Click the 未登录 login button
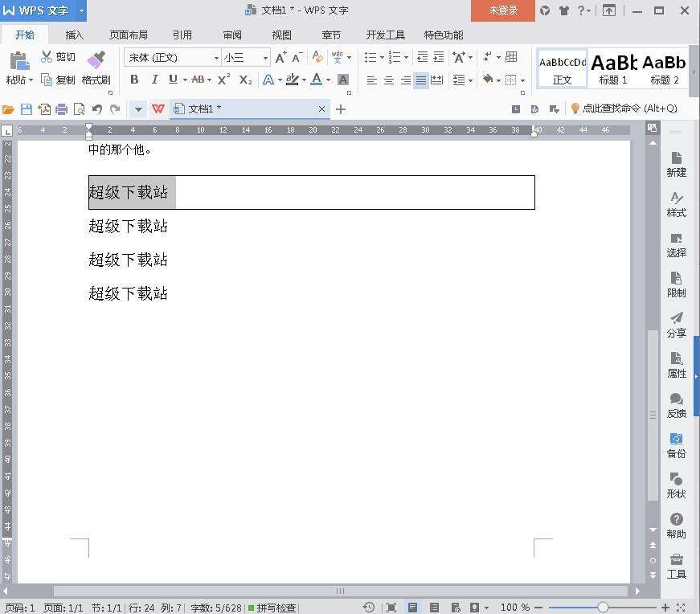This screenshot has height=614, width=700. [503, 10]
